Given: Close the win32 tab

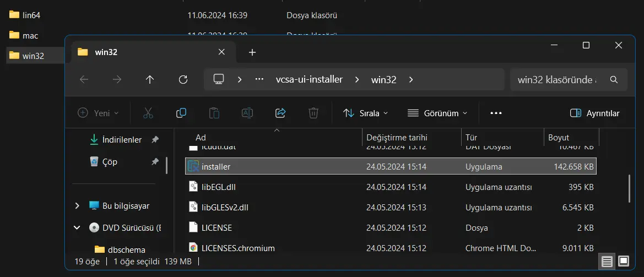Looking at the screenshot, I should pyautogui.click(x=221, y=52).
